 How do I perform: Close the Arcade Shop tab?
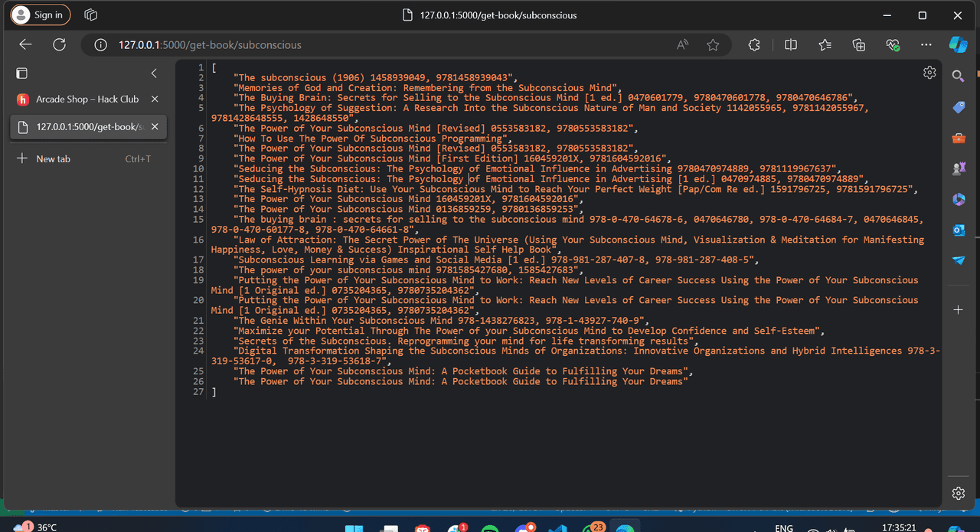pos(155,100)
